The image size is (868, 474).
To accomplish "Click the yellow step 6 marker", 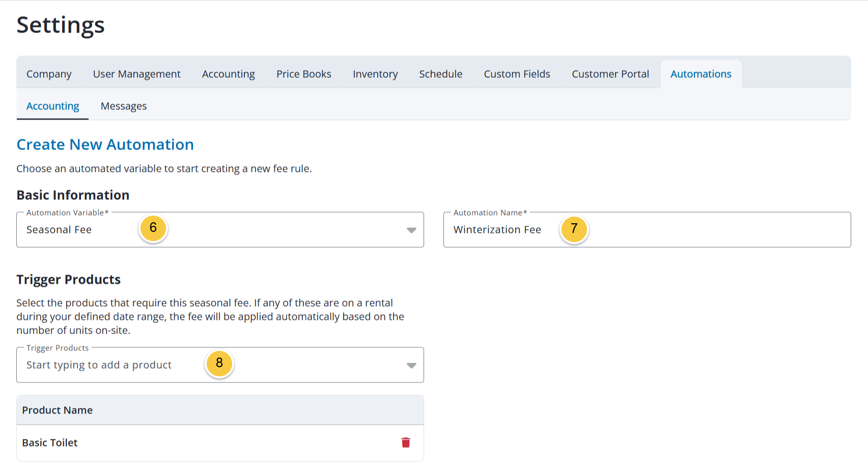I will coord(153,228).
